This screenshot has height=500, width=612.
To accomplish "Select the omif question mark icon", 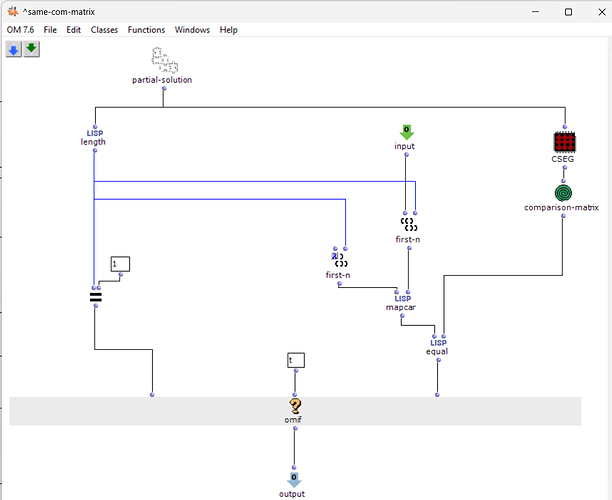I will click(295, 406).
